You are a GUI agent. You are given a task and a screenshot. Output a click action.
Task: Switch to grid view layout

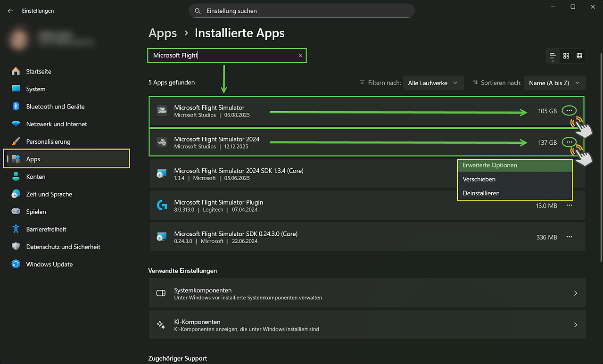(x=566, y=56)
